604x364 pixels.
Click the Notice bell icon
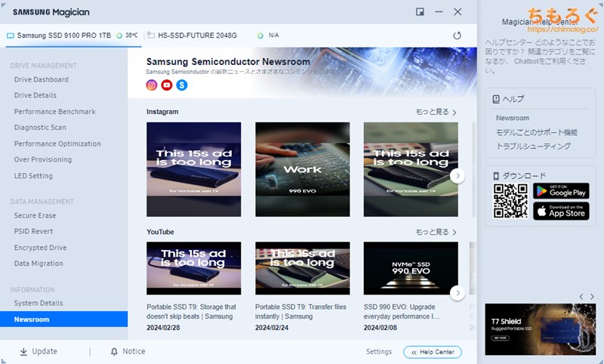pyautogui.click(x=114, y=352)
